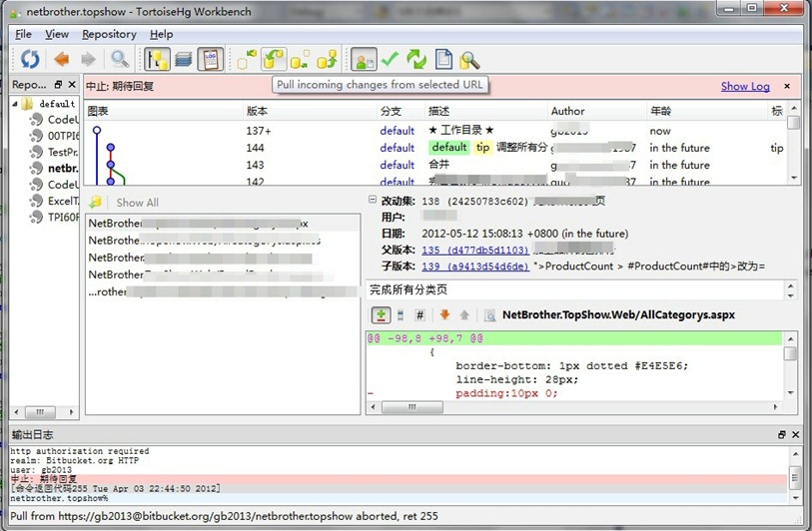The image size is (812, 531).
Task: Open parent revision 135 link
Action: [x=474, y=250]
